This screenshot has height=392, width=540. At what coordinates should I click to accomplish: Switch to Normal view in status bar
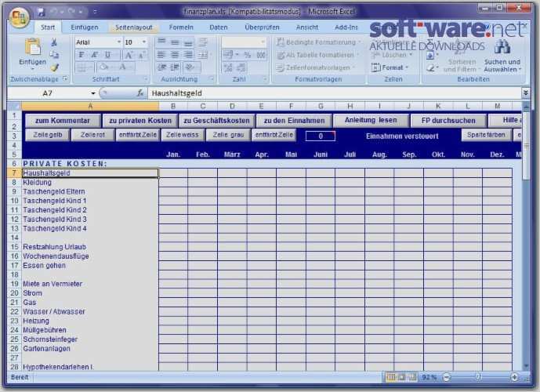[x=390, y=377]
